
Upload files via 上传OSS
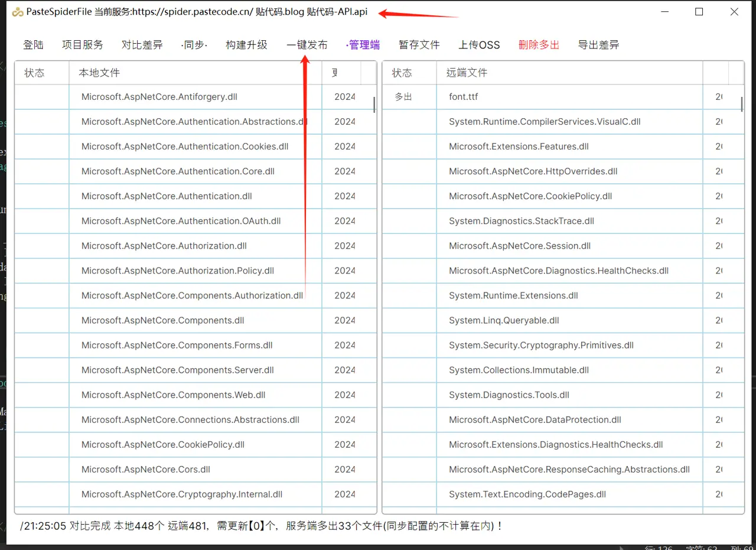[x=479, y=44]
